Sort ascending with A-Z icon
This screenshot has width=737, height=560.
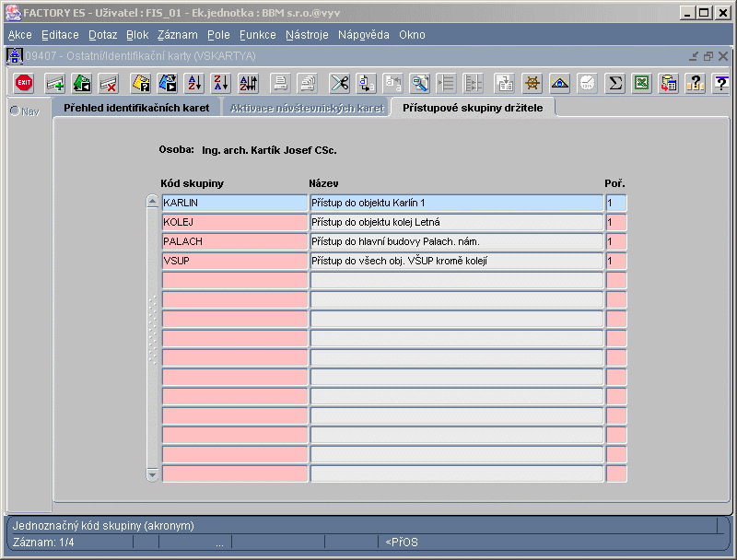click(194, 83)
